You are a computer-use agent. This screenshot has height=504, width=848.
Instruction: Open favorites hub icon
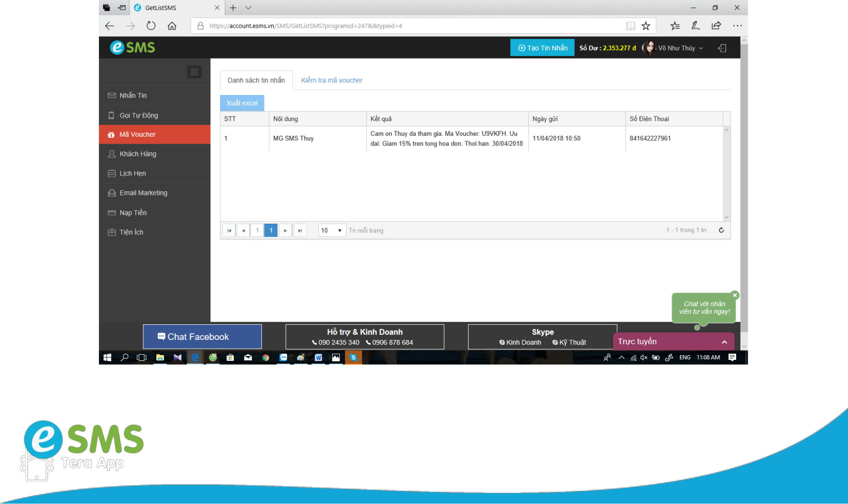pyautogui.click(x=675, y=26)
